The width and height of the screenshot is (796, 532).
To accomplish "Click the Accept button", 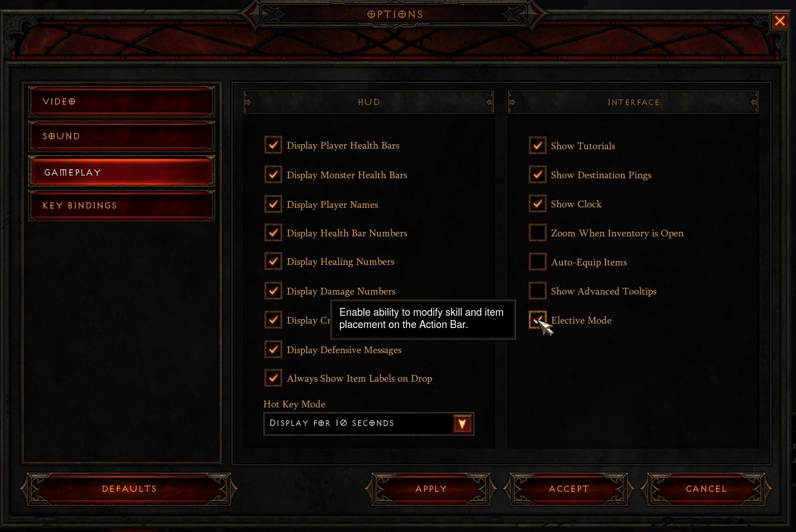I will pos(569,489).
